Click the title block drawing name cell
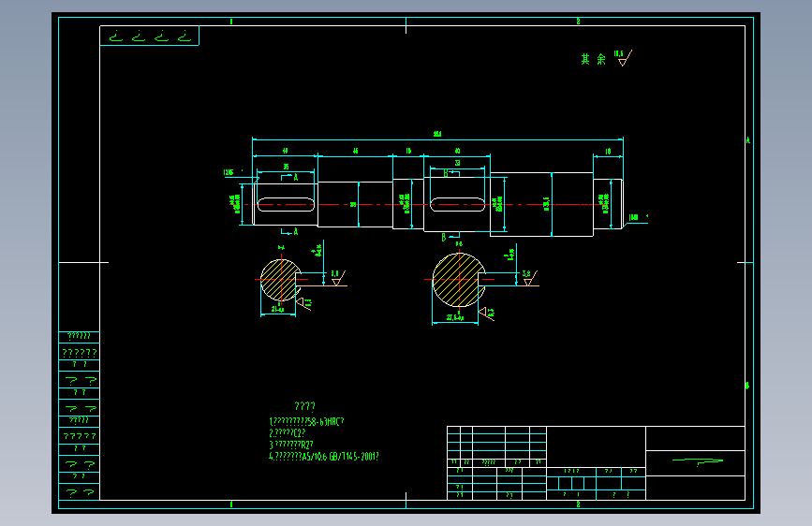The image size is (812, 526). (696, 463)
